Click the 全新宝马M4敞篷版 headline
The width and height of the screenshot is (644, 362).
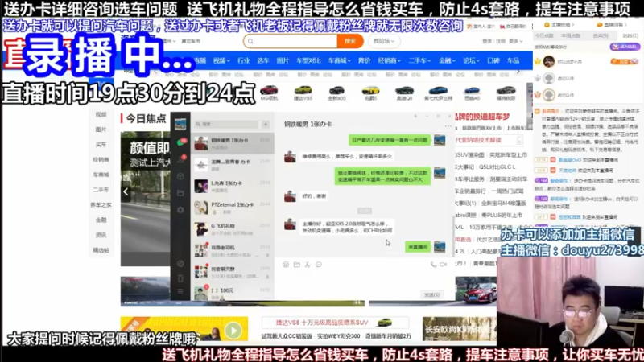pos(504,204)
